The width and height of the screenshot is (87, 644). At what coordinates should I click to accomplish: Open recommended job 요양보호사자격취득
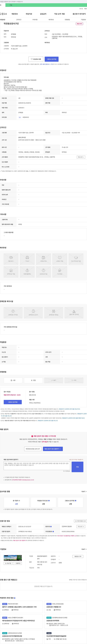(x=53, y=621)
